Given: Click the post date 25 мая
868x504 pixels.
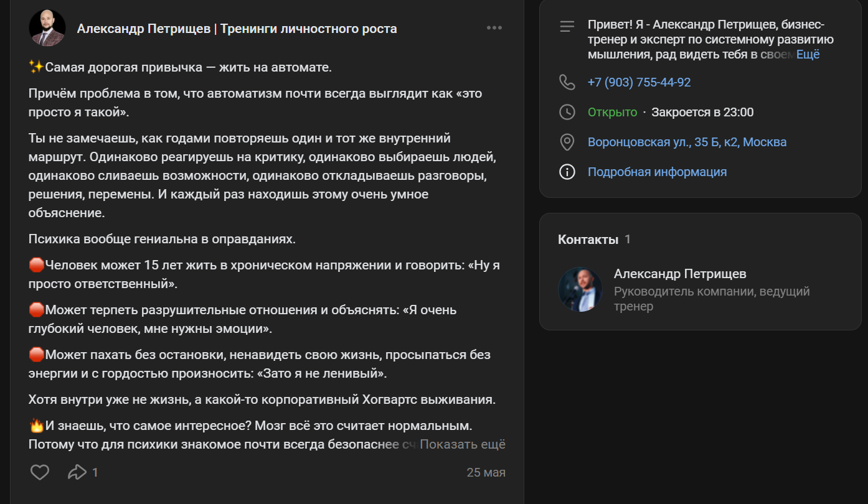Looking at the screenshot, I should click(486, 472).
